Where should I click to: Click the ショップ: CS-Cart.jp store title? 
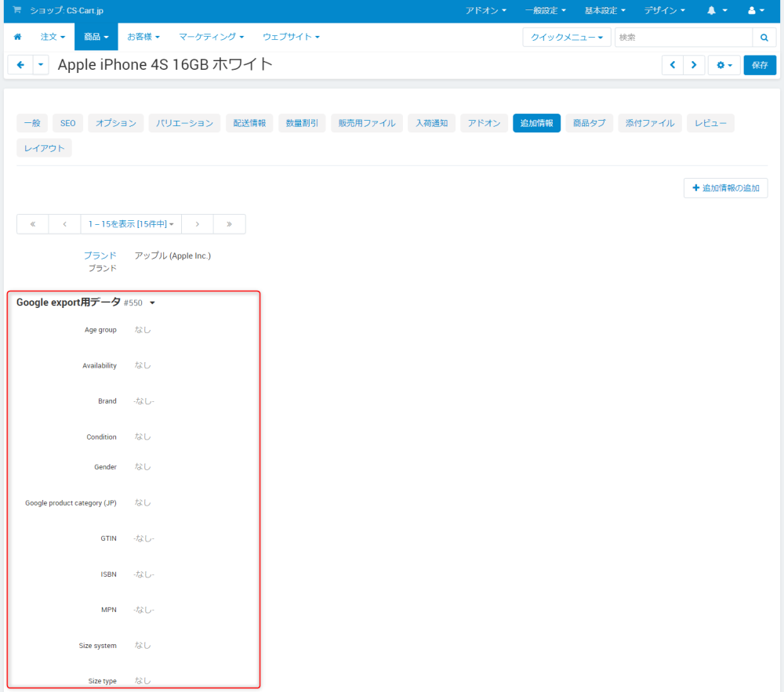(x=67, y=10)
